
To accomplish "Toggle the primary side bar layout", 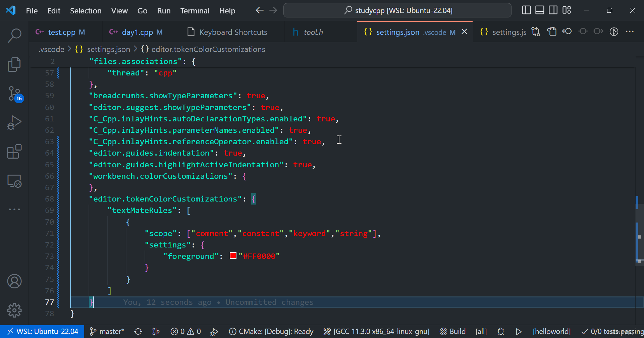I will point(526,10).
